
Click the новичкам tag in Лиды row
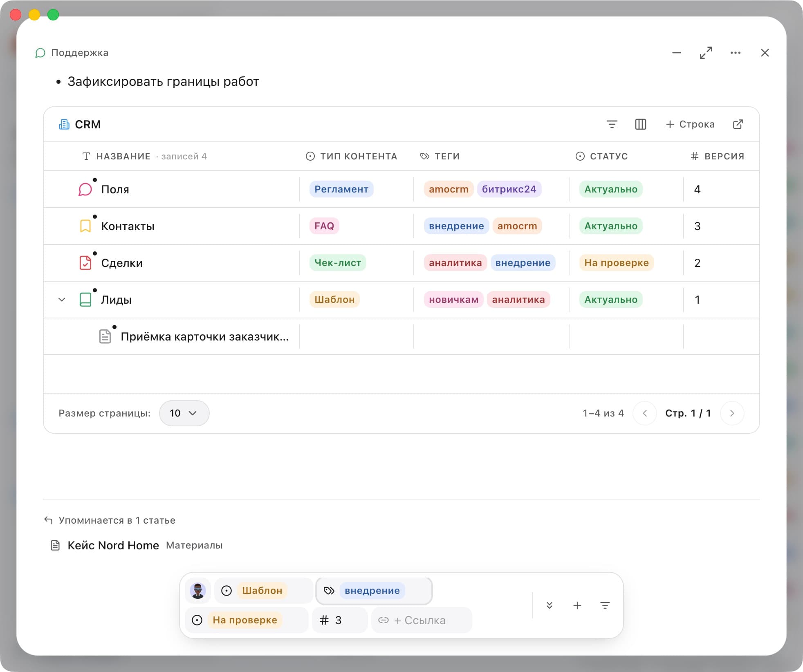coord(454,300)
